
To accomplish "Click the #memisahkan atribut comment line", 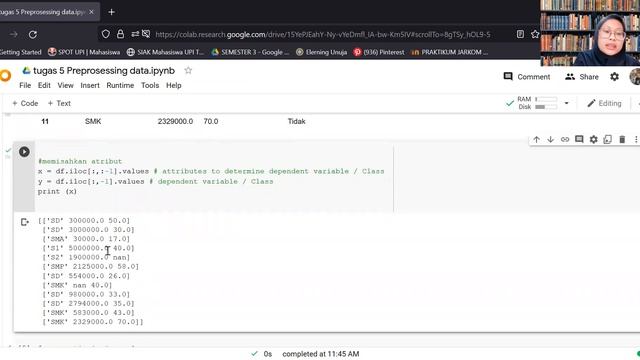I will (x=80, y=161).
